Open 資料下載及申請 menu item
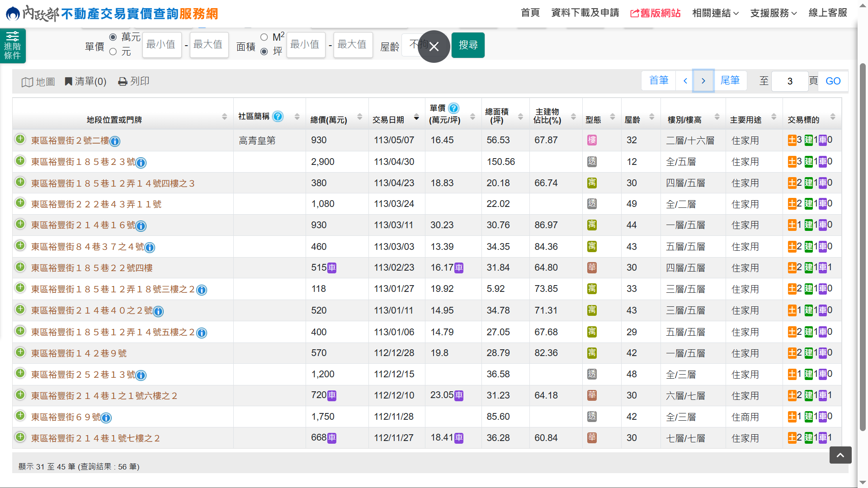 point(585,13)
